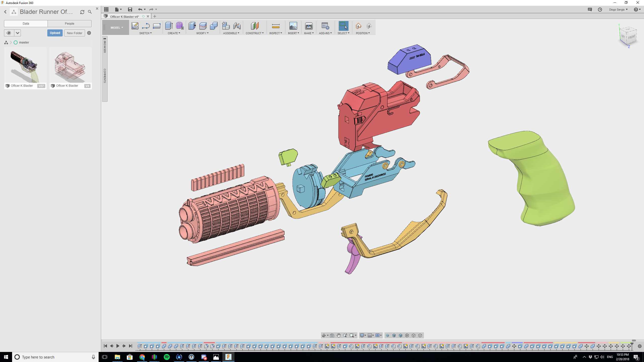Screen dimensions: 644x362
Task: Click the Revert Position icon
Action: click(x=369, y=26)
